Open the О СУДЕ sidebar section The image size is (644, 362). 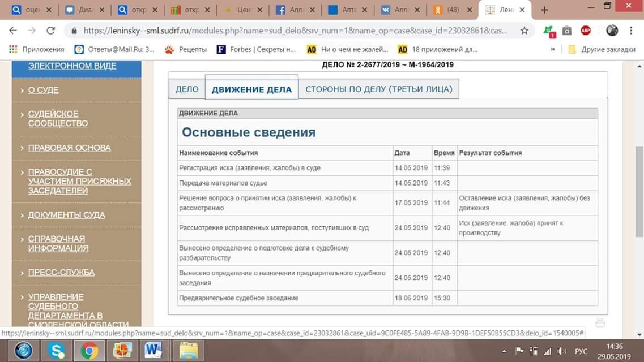point(43,90)
